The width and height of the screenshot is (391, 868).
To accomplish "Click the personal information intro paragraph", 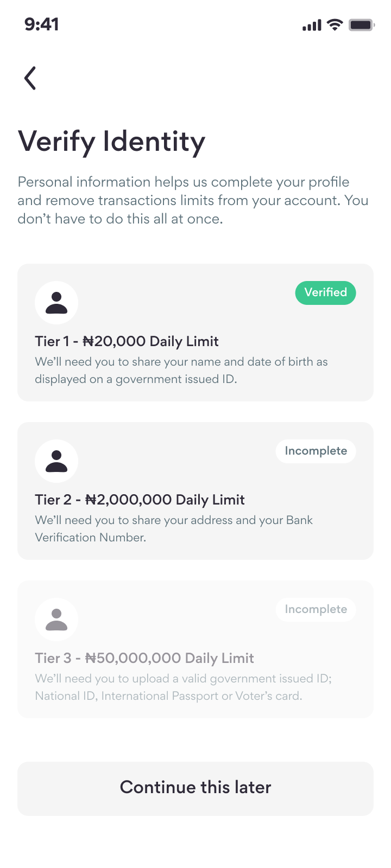I will point(193,200).
